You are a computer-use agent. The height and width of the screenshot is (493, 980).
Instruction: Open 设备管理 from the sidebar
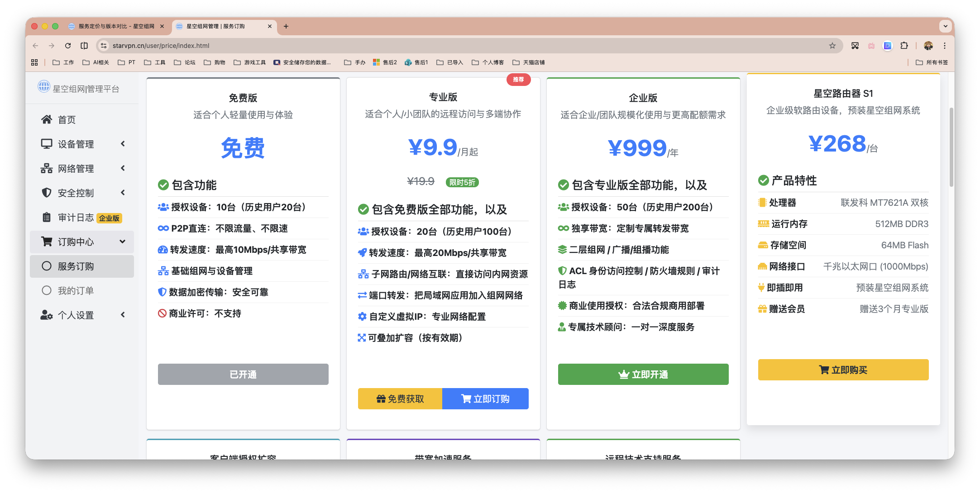point(46,144)
